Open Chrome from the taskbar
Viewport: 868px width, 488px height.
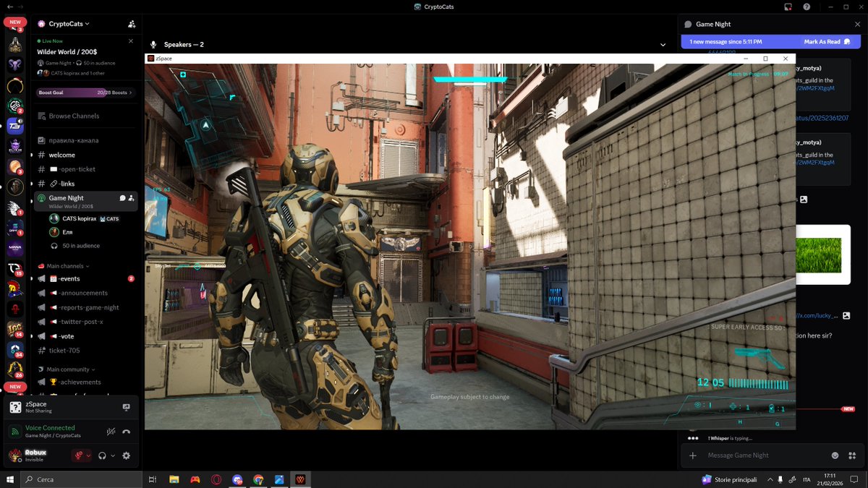pyautogui.click(x=258, y=479)
